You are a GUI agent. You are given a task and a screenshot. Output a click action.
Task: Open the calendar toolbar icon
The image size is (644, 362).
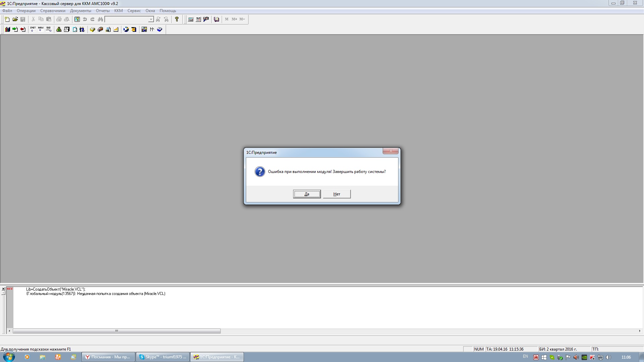pos(198,19)
